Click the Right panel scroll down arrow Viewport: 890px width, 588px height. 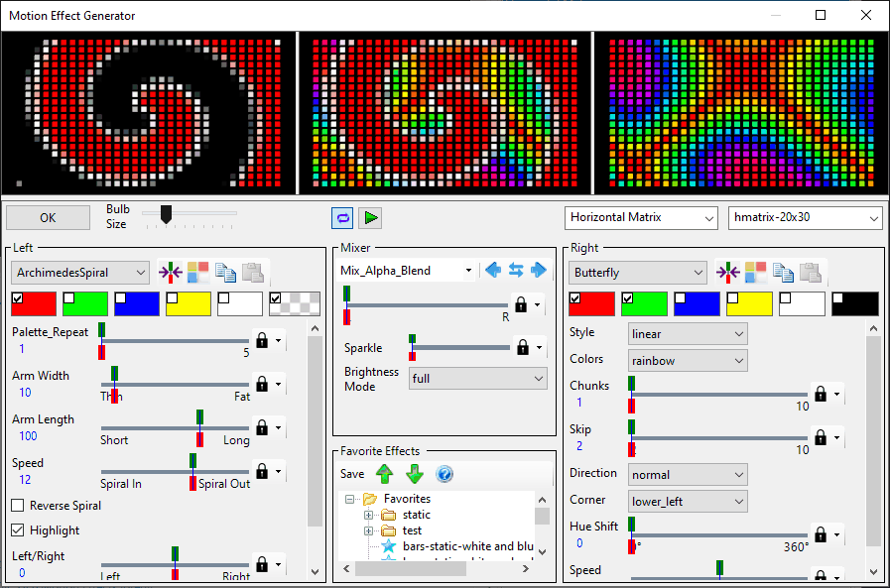tap(873, 572)
